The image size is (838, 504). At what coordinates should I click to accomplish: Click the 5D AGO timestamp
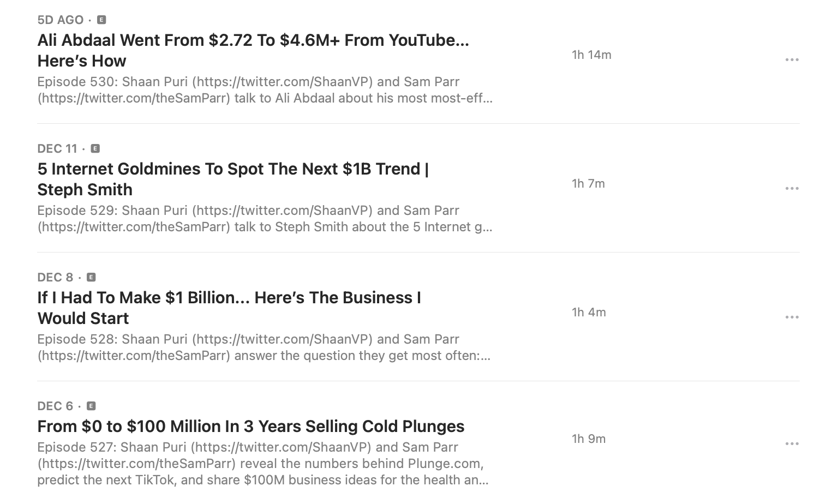point(60,19)
